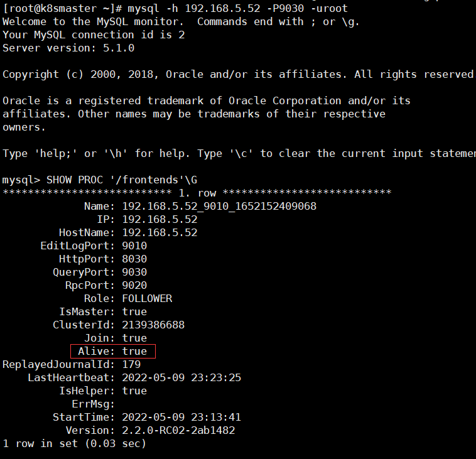Click the Server version: 5.1.0 line
The height and width of the screenshot is (459, 476).
point(68,48)
